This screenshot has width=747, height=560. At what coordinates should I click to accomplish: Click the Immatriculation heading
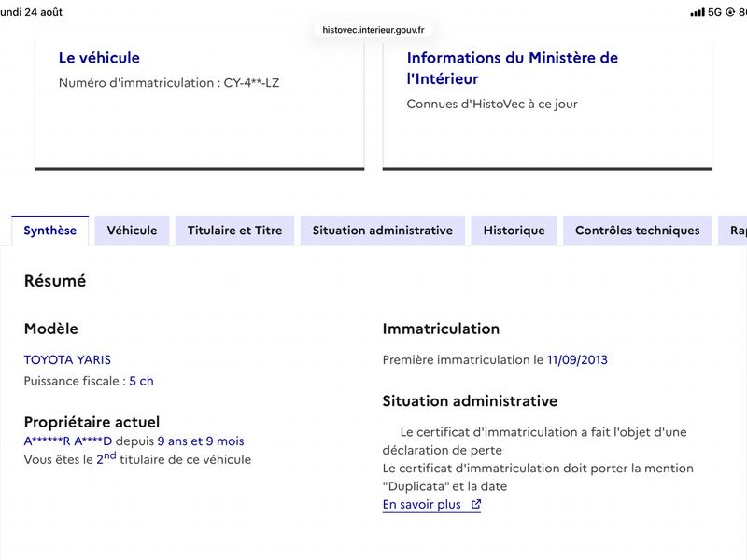coord(441,329)
